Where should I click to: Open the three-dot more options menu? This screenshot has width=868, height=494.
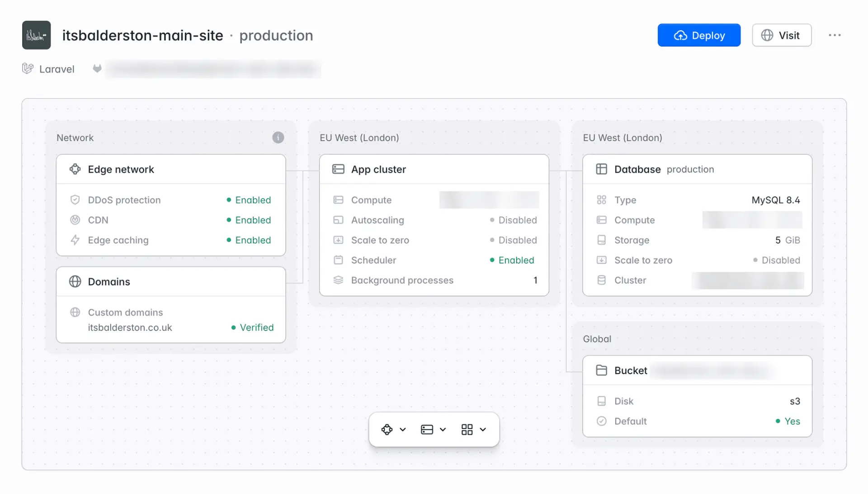coord(835,35)
